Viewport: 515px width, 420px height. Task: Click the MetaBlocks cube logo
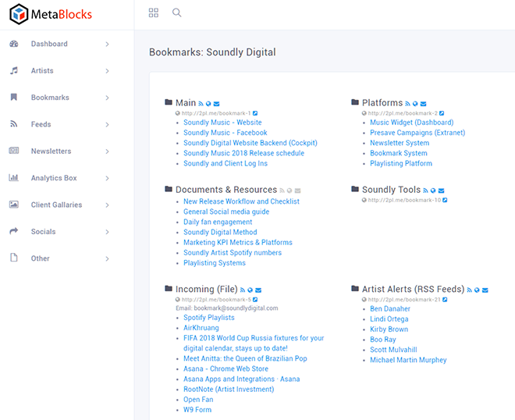click(x=19, y=14)
